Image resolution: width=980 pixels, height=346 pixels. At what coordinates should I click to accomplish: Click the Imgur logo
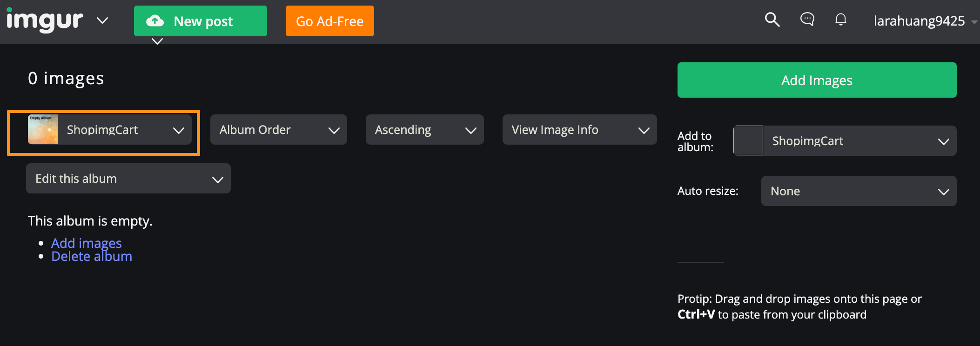(45, 20)
